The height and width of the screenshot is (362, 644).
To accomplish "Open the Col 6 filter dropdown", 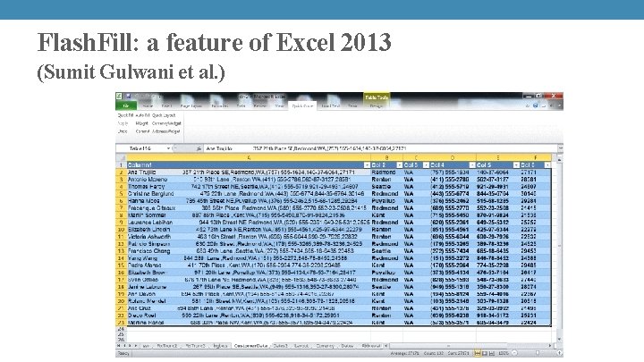I will 547,165.
